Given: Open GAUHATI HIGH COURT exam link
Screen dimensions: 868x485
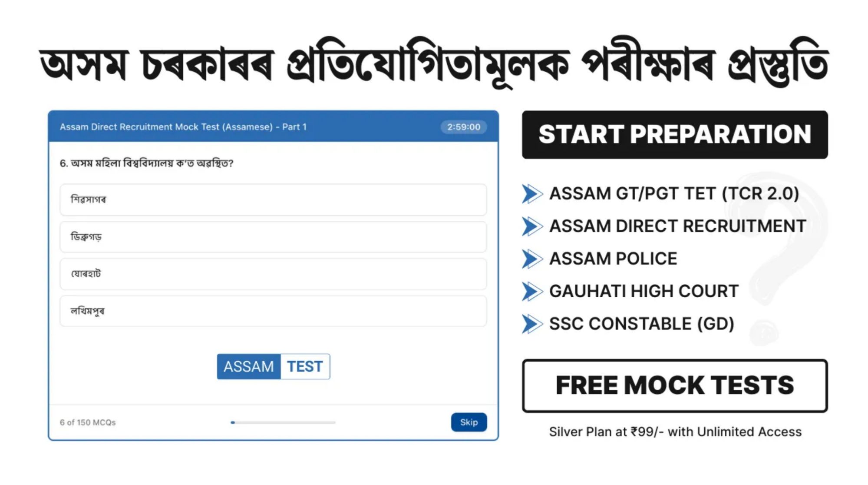Looking at the screenshot, I should coord(644,291).
